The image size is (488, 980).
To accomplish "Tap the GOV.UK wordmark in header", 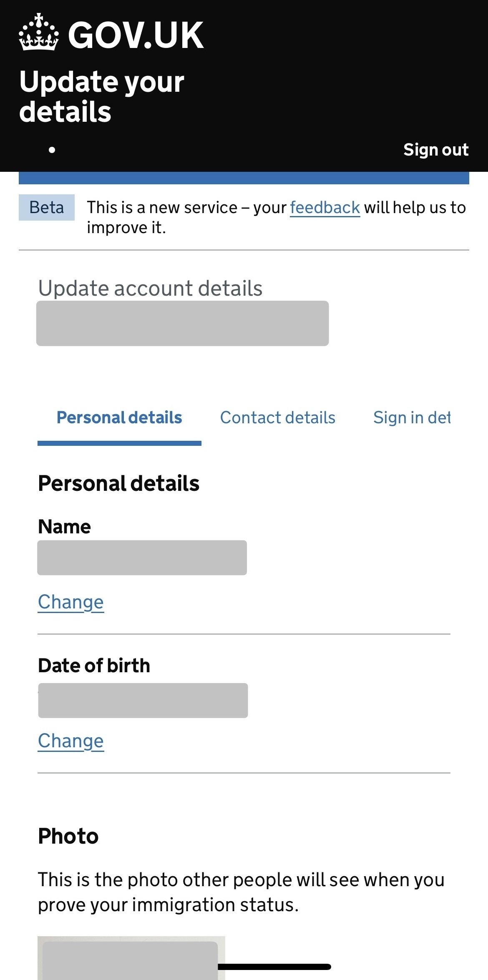I will point(136,35).
